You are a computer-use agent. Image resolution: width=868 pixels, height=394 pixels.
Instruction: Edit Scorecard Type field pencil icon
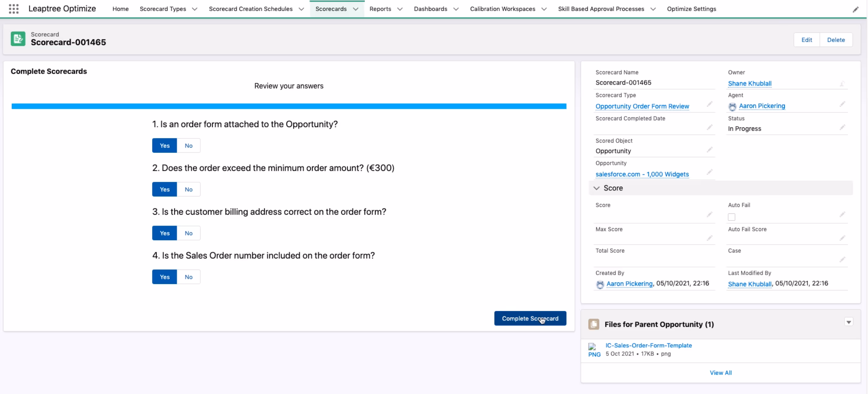(709, 104)
